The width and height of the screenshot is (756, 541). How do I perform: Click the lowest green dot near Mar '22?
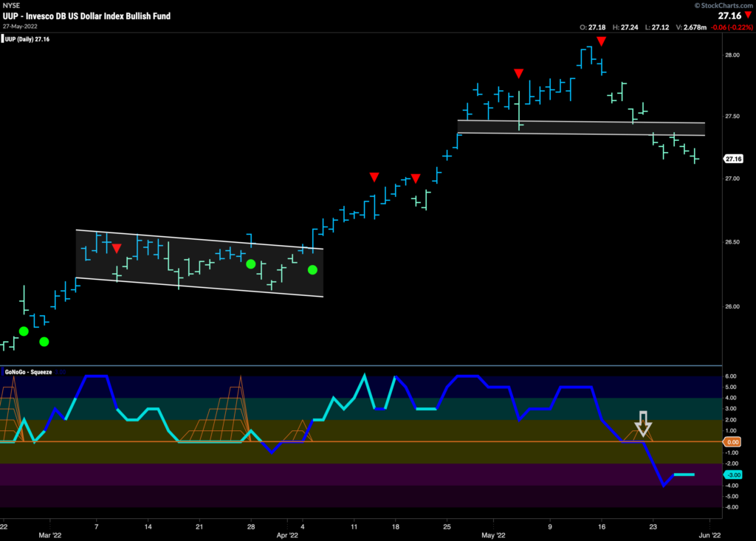[x=44, y=342]
